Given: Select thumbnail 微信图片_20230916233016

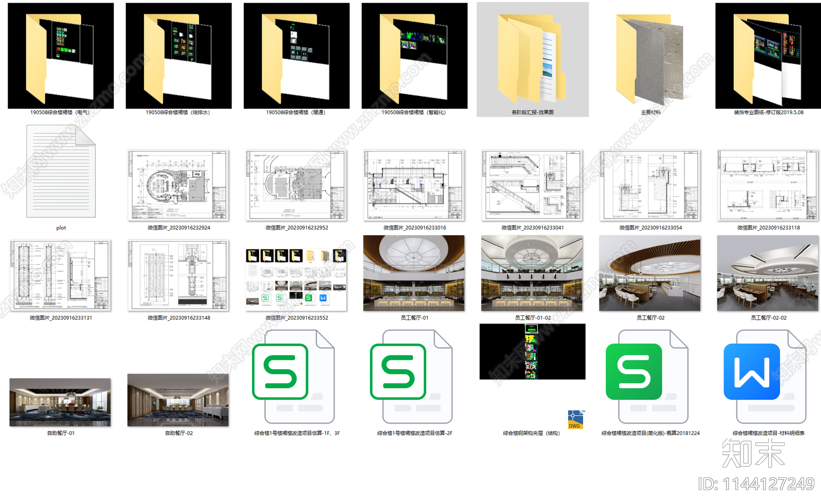Looking at the screenshot, I should (x=415, y=186).
